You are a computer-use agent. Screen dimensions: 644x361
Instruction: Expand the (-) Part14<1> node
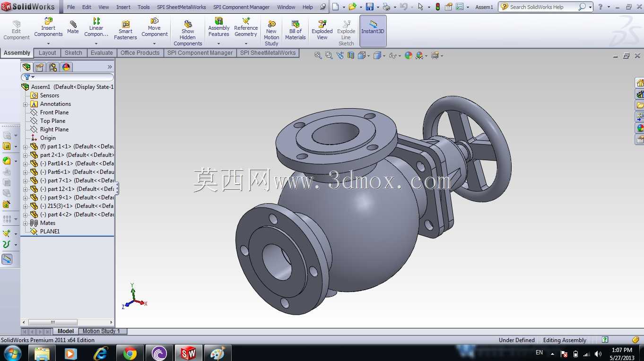pos(26,163)
